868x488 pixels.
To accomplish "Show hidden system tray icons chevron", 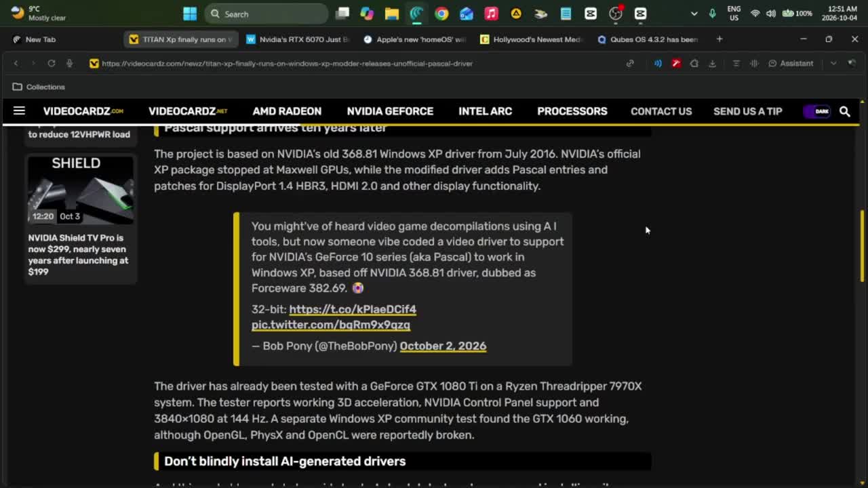I will [x=694, y=14].
